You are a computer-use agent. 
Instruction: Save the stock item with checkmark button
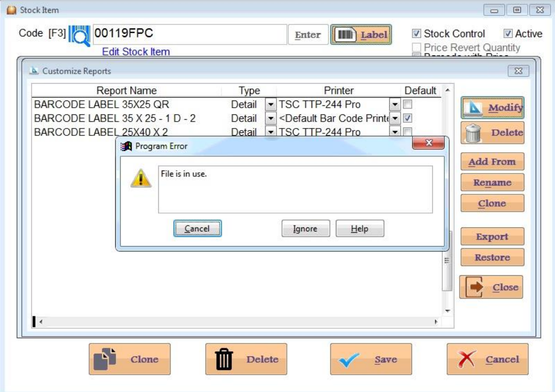(x=371, y=359)
